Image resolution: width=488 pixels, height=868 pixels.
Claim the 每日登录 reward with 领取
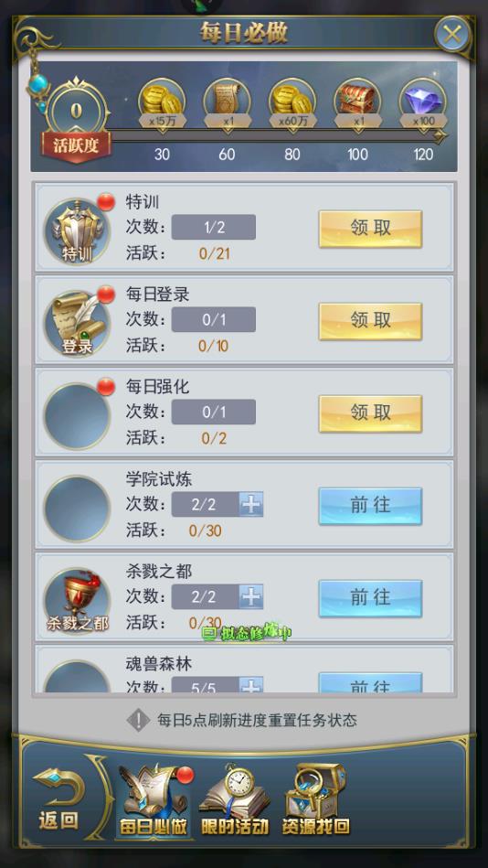pos(370,321)
